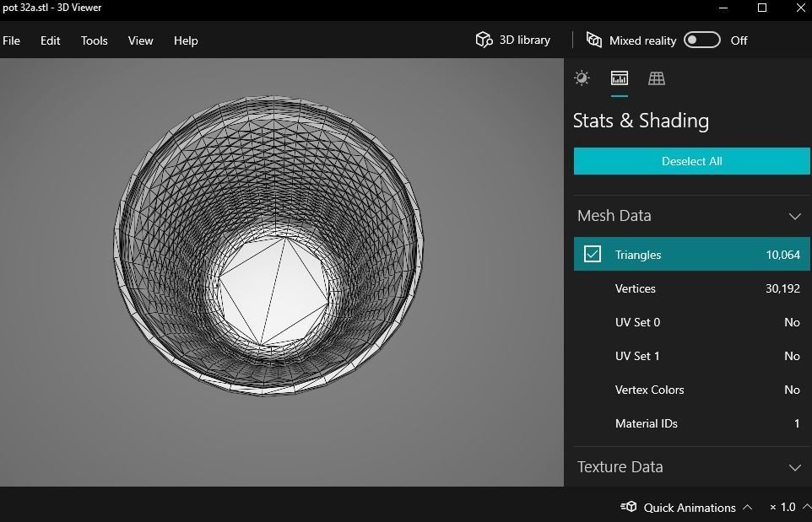Minimize the 3D Viewer window
Image resolution: width=812 pixels, height=522 pixels.
[x=723, y=8]
